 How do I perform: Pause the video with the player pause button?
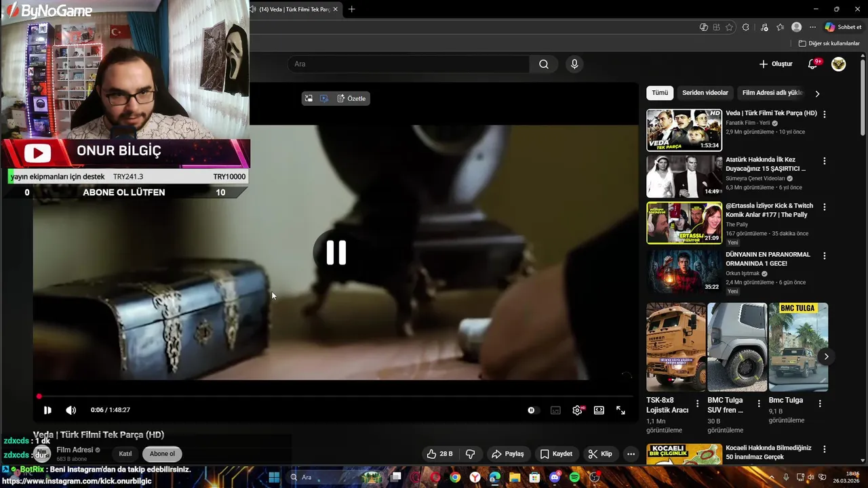(x=47, y=410)
